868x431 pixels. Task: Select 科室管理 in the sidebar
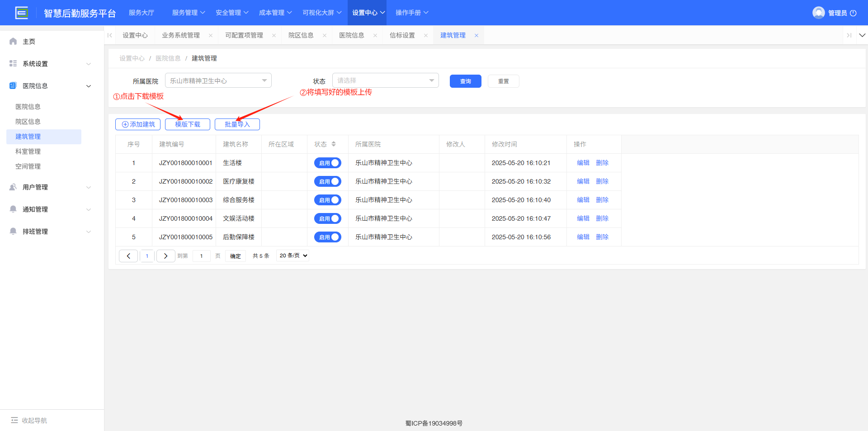click(28, 152)
